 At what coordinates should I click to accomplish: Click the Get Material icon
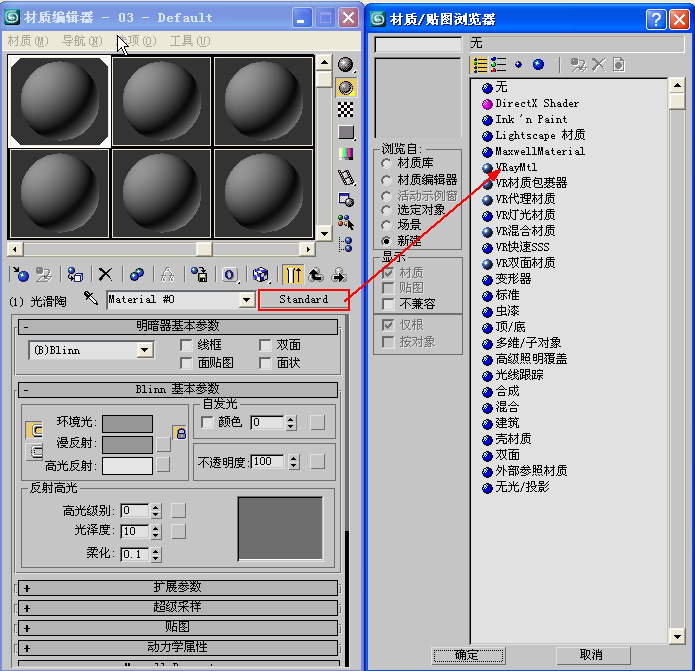tap(20, 274)
